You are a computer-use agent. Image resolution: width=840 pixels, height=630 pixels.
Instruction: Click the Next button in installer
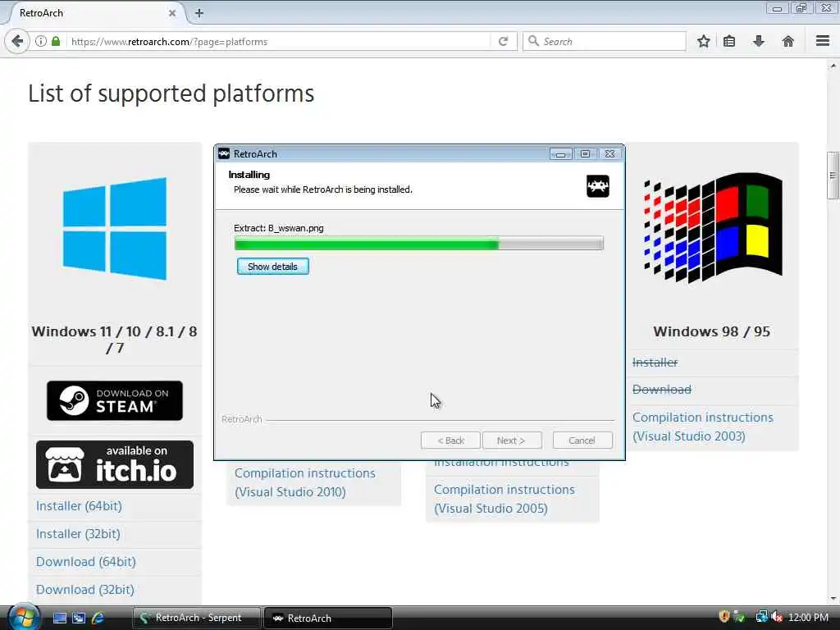click(512, 441)
